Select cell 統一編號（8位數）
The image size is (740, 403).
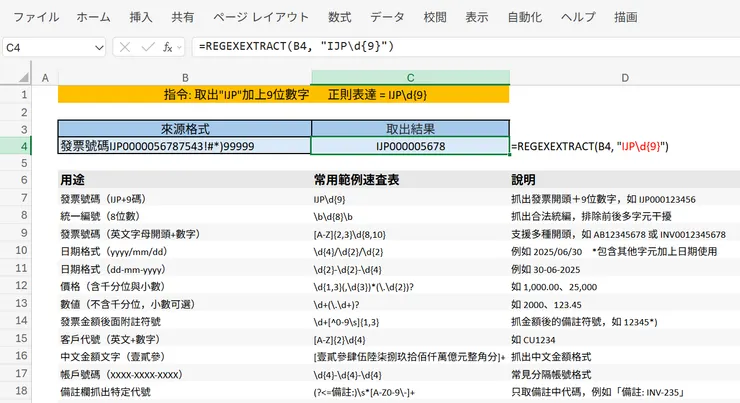tap(185, 216)
